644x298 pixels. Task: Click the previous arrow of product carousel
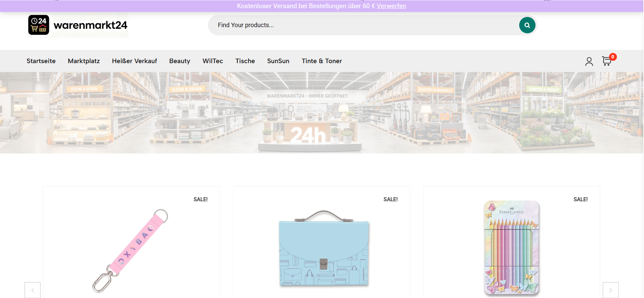pos(33,290)
